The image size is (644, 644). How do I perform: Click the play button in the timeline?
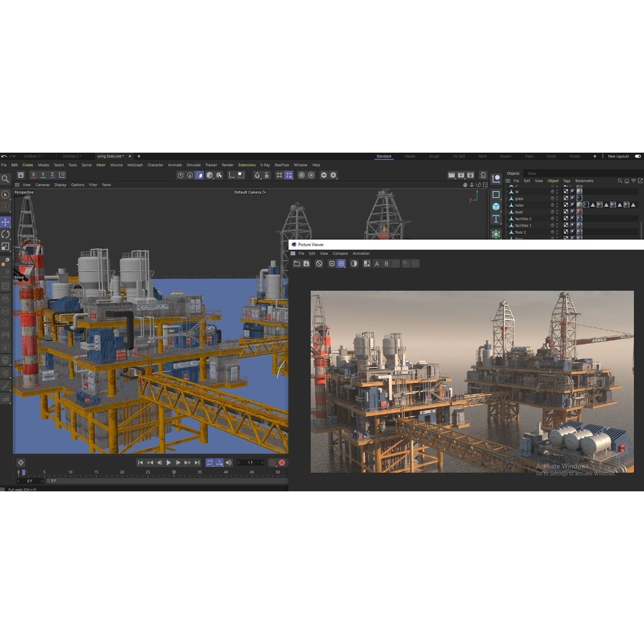tap(169, 462)
